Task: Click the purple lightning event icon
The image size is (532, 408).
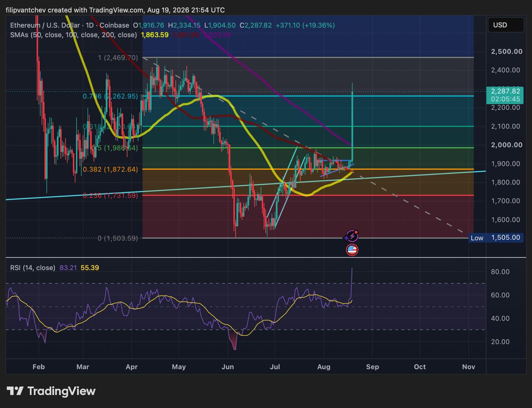Action: click(x=352, y=236)
